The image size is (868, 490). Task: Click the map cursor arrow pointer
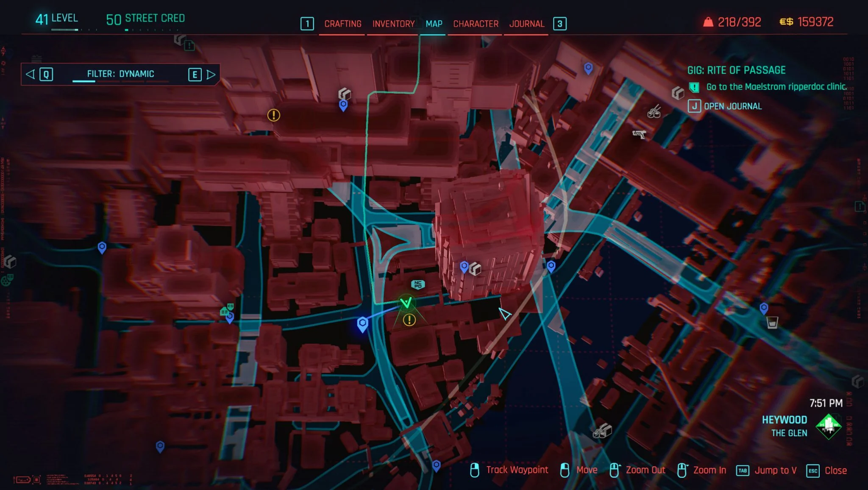pyautogui.click(x=504, y=314)
